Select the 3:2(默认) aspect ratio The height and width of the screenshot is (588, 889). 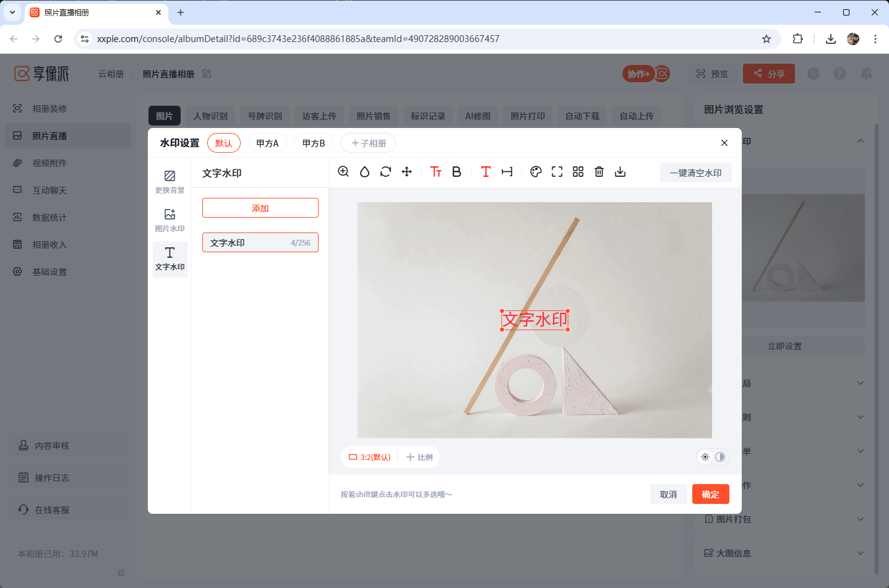coord(369,457)
